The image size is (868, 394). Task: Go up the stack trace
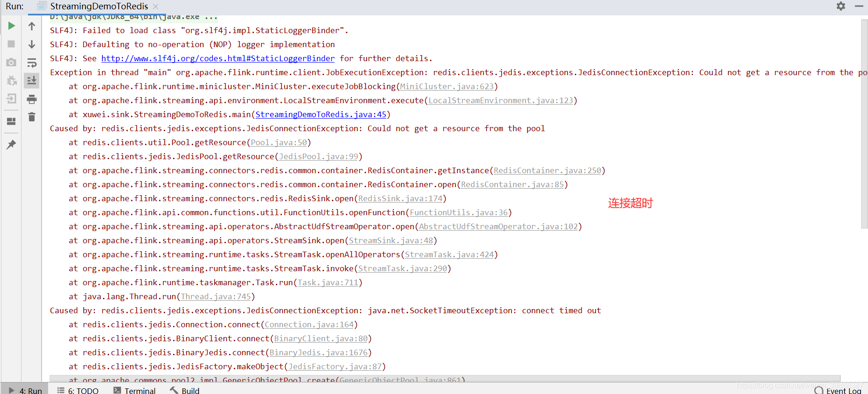[32, 26]
